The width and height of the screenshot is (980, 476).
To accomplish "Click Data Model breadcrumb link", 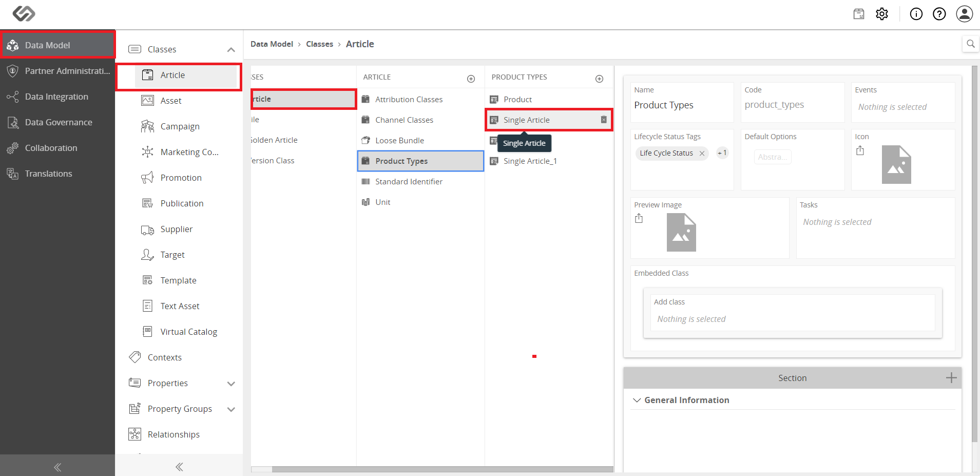I will (272, 44).
